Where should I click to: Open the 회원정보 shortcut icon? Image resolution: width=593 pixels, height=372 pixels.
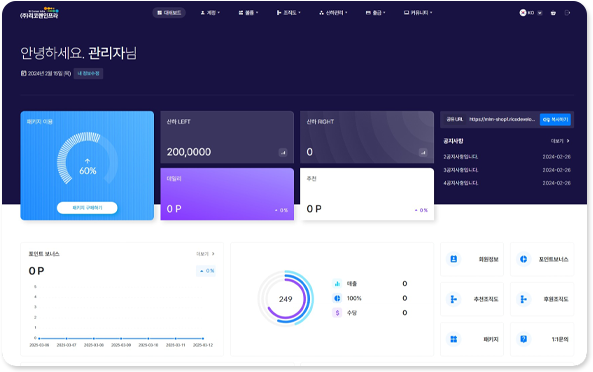[x=453, y=259]
